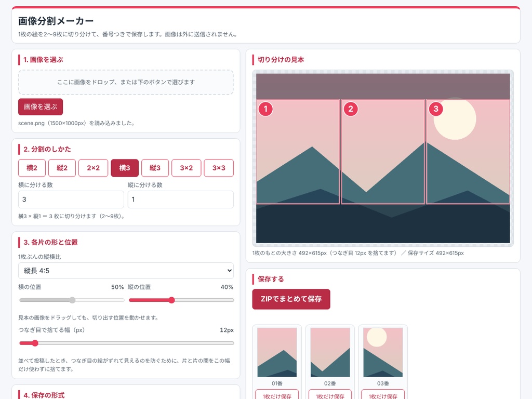532x399 pixels.
Task: Click the number 3 badge in preview
Action: tap(436, 109)
